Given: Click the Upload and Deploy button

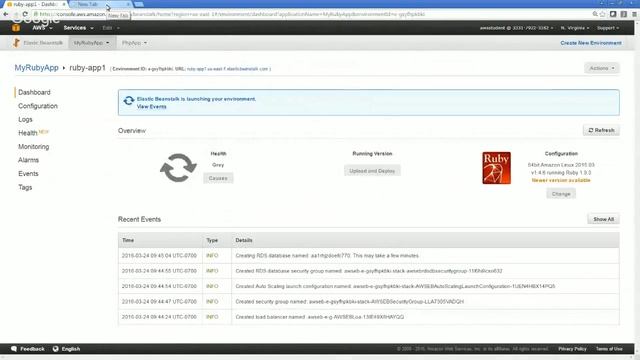Looking at the screenshot, I should [x=372, y=171].
